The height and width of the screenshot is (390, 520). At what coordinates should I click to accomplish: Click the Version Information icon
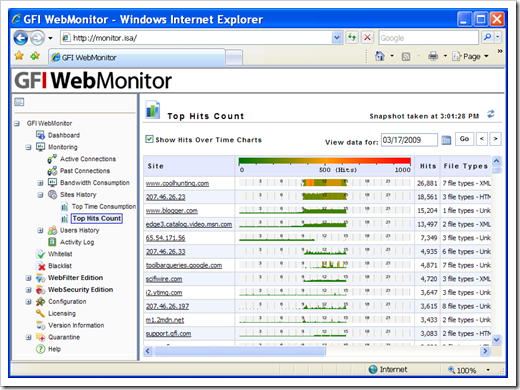(x=41, y=325)
